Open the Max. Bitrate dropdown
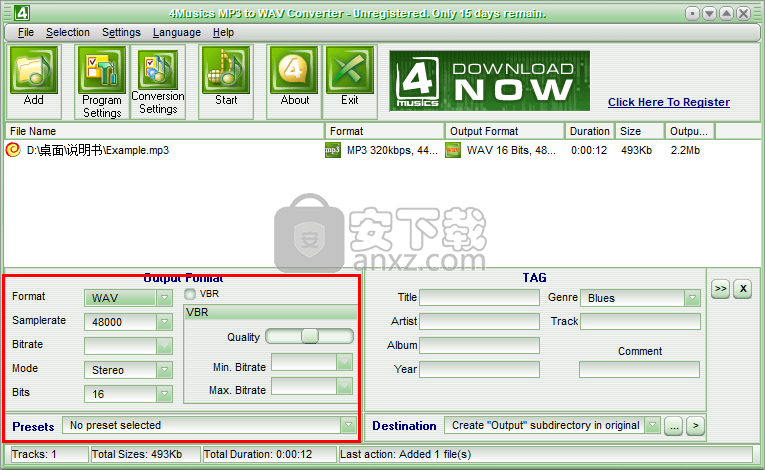Screen dimensions: 765x470 tap(344, 386)
